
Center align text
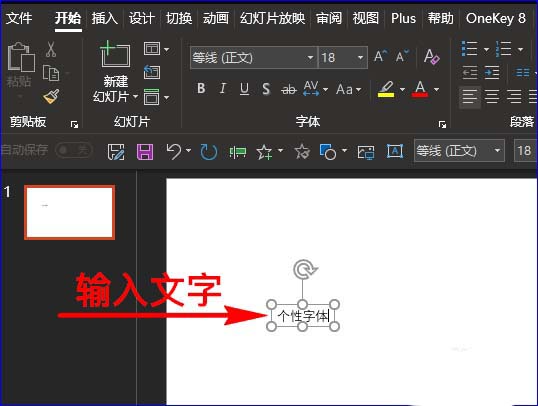[492, 96]
